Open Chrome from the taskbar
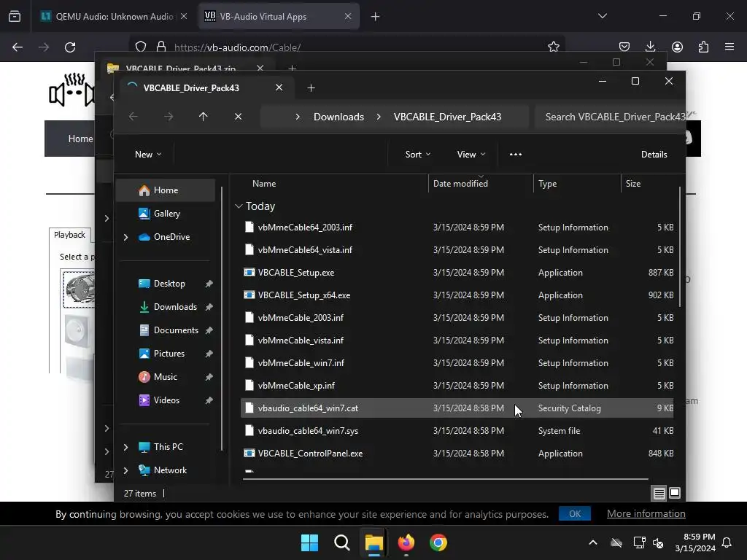Screen dimensions: 747x560 coord(438,542)
